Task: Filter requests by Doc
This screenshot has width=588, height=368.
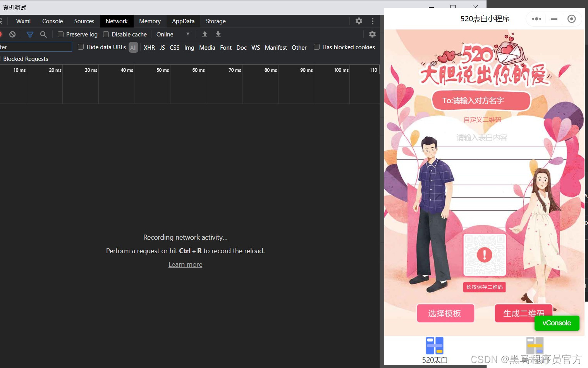Action: click(241, 48)
